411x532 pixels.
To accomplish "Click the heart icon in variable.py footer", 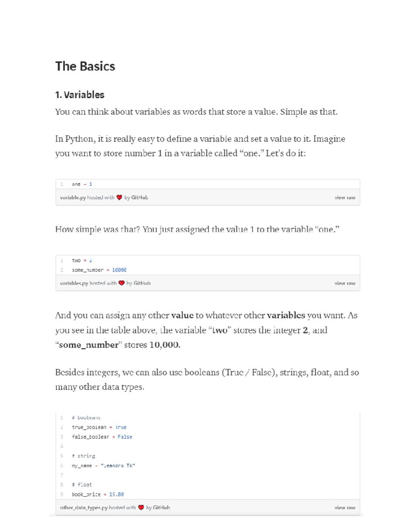I will [x=119, y=197].
